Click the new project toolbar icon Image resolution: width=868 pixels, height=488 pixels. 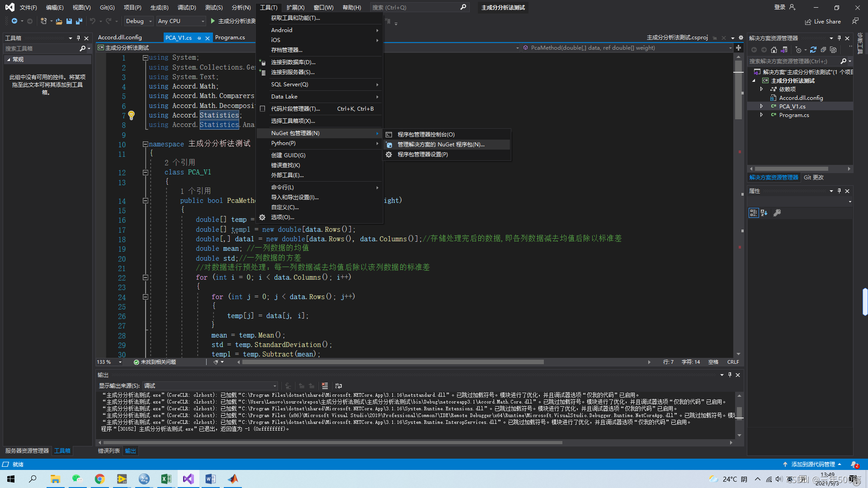[43, 21]
